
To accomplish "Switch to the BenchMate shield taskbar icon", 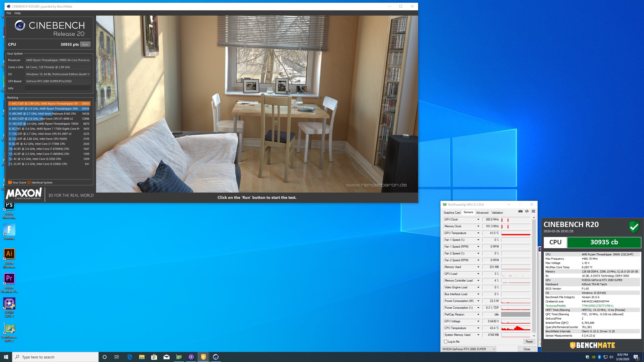I will [x=203, y=357].
